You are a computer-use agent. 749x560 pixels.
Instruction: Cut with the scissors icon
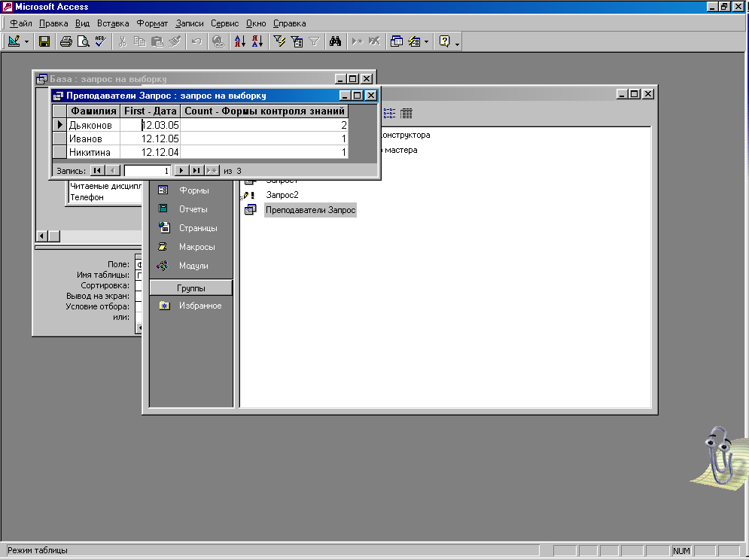tap(122, 41)
